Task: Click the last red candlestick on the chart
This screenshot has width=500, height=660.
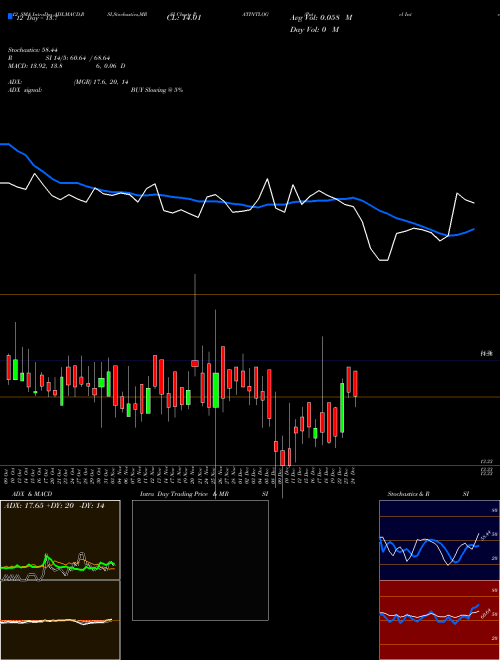Action: tap(356, 383)
